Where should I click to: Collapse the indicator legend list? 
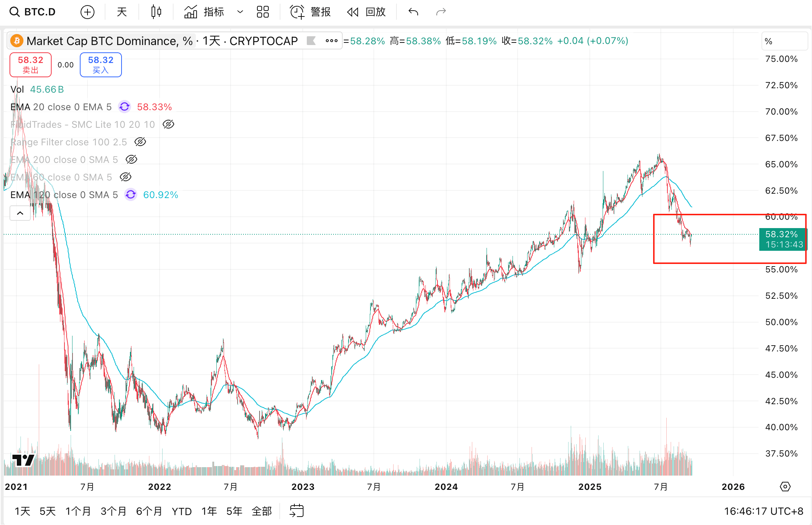point(20,213)
